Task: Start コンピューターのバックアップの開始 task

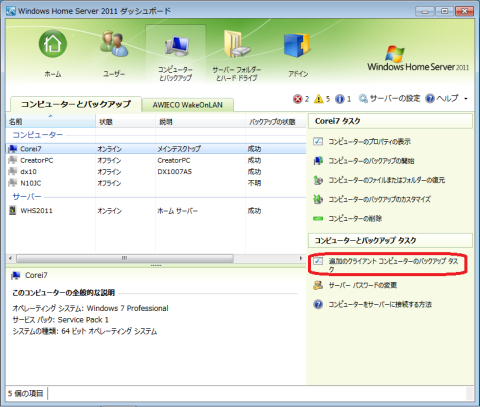Action: [371, 161]
